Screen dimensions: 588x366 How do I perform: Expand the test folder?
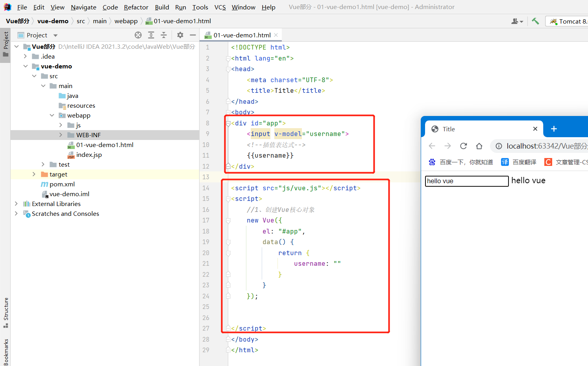pos(43,164)
